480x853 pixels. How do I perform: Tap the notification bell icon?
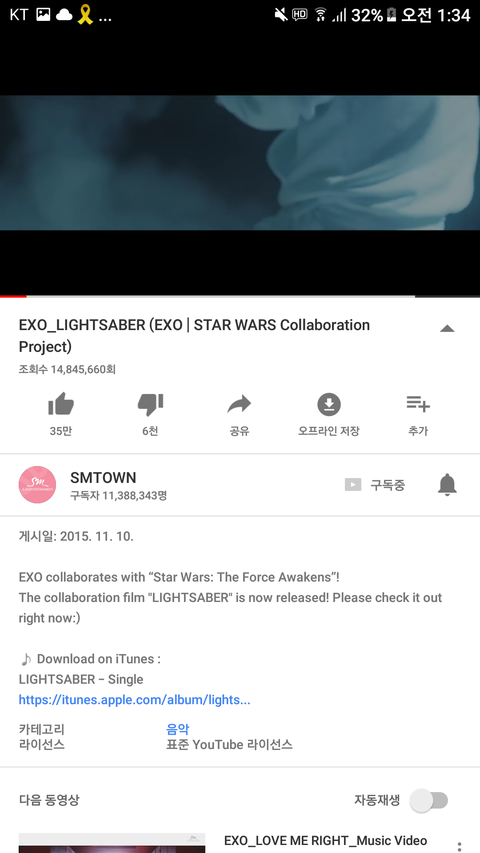click(447, 484)
